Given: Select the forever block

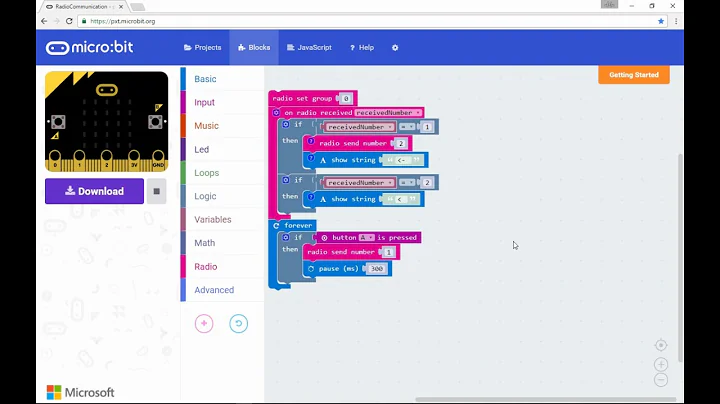Looking at the screenshot, I should [x=298, y=225].
